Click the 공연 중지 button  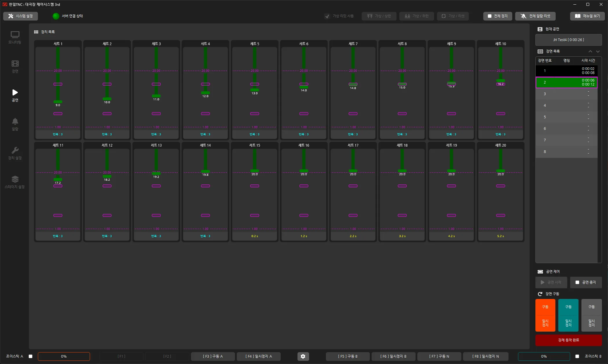tap(586, 282)
